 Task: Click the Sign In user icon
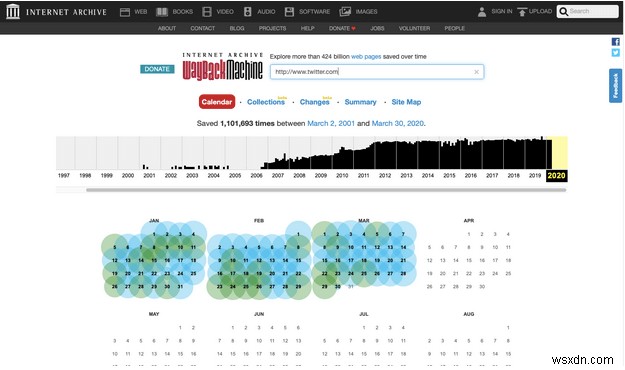pos(482,12)
